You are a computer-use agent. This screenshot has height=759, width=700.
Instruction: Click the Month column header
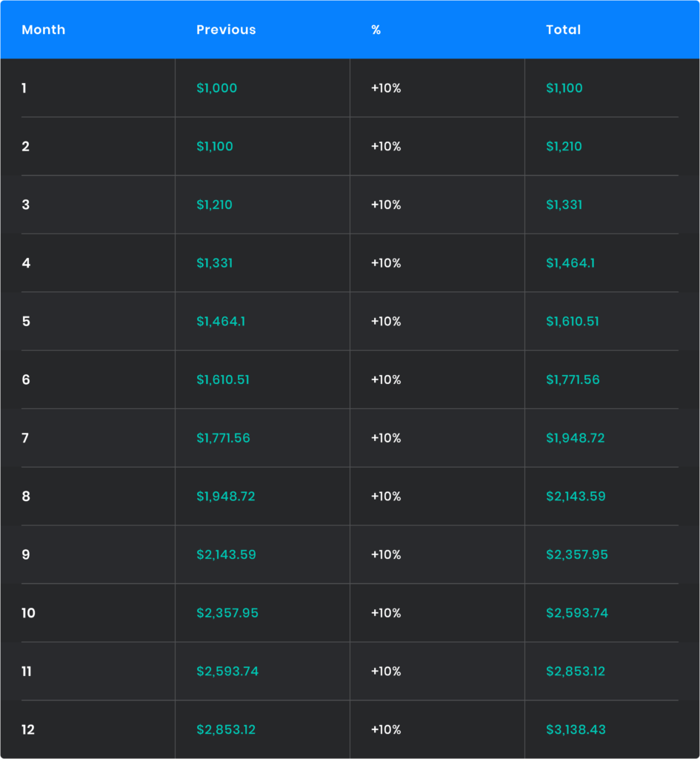44,30
